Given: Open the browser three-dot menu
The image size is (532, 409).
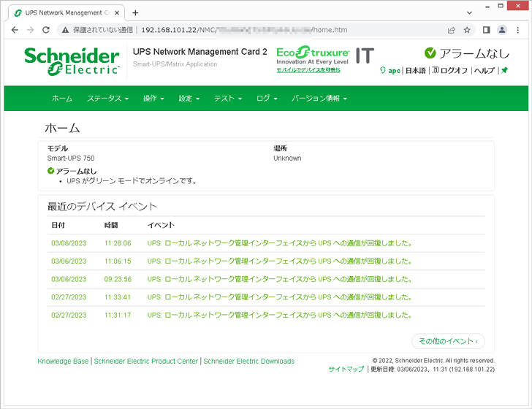Looking at the screenshot, I should tap(517, 30).
